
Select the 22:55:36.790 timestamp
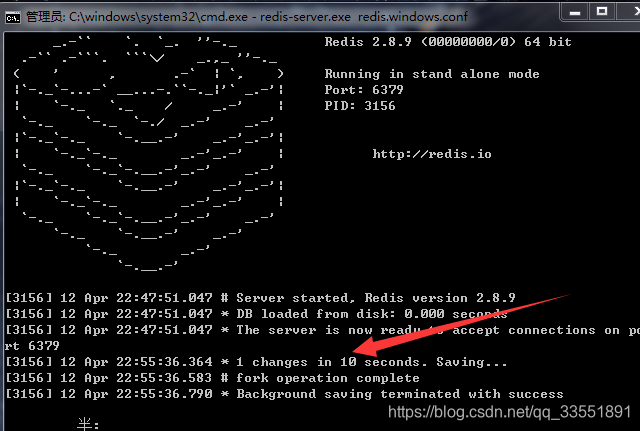click(x=164, y=394)
